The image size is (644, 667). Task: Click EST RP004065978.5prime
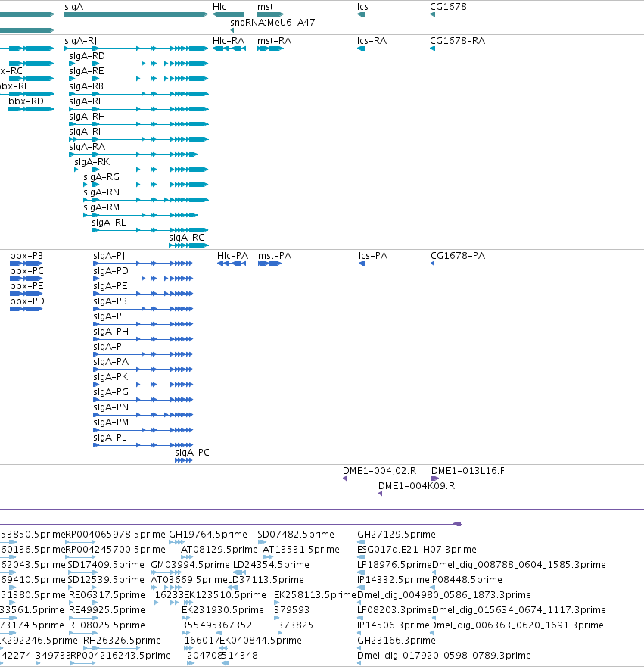[x=80, y=542]
